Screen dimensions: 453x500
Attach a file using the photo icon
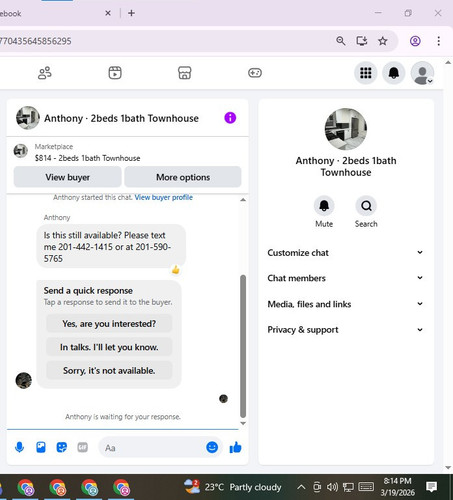click(x=41, y=447)
